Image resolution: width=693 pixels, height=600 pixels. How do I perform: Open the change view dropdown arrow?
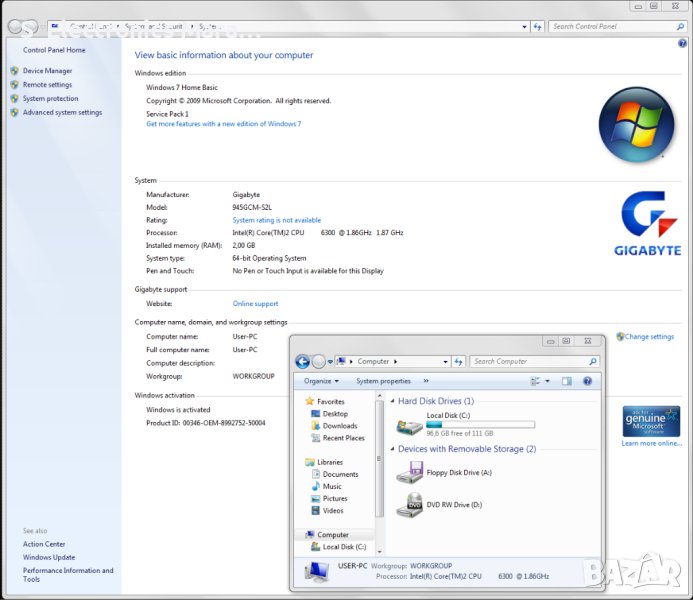tap(548, 381)
